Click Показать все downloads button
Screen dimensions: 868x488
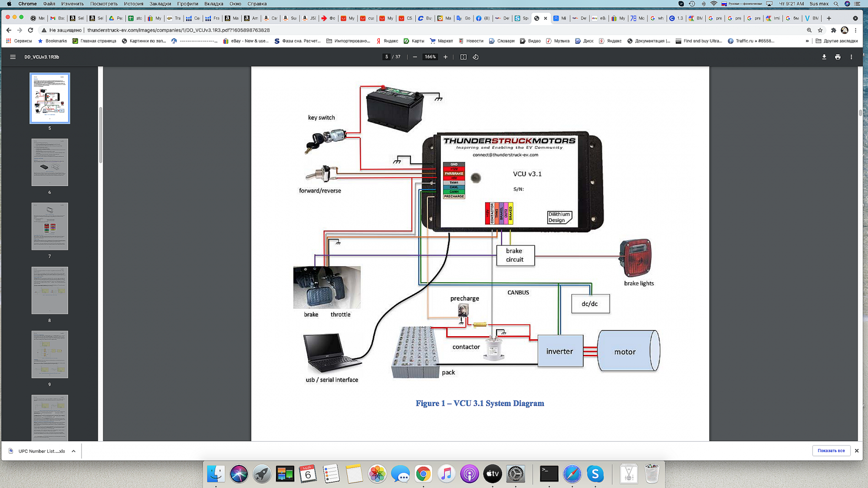(831, 451)
